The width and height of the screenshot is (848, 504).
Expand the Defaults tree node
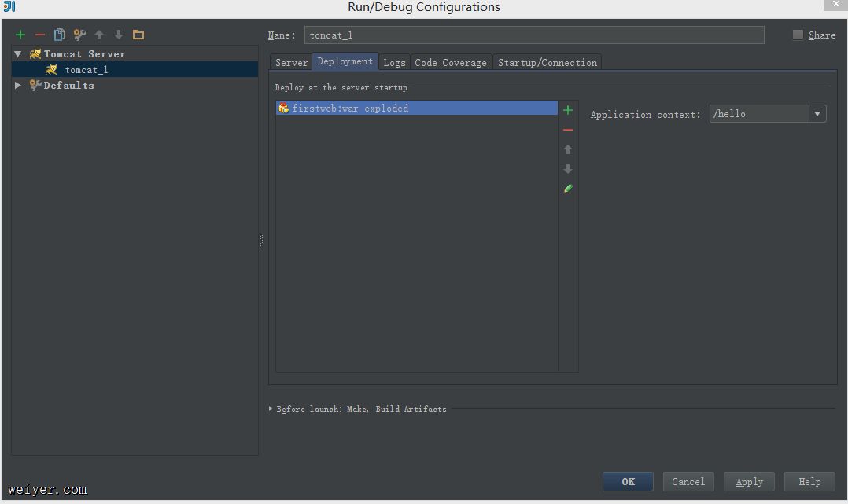pos(18,85)
